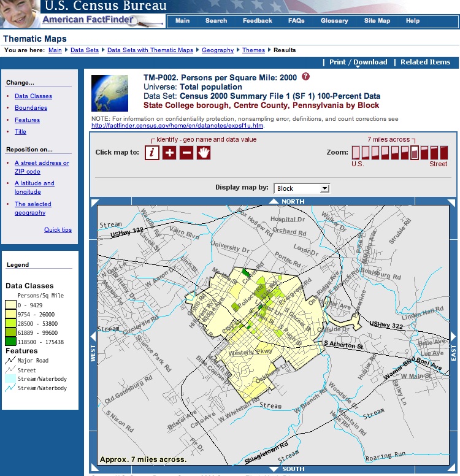Set zoom to Street level last bar
Screen dimensions: 460x476
(x=444, y=152)
